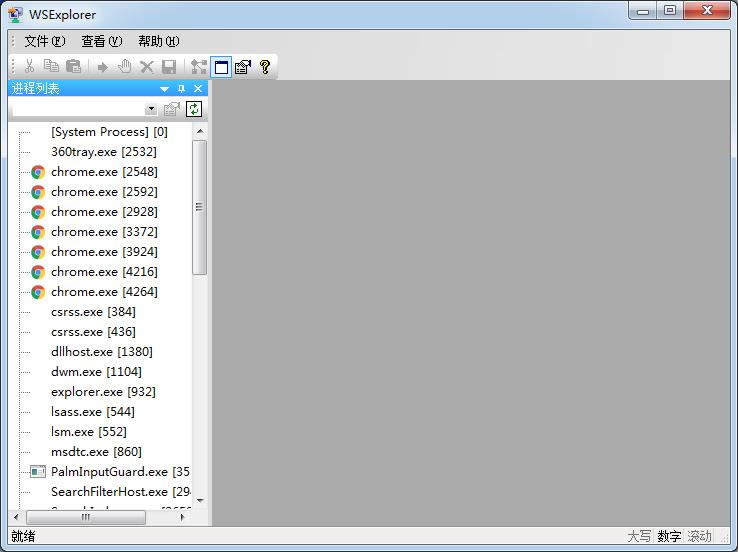738x552 pixels.
Task: Open the 查看 menu
Action: 101,41
